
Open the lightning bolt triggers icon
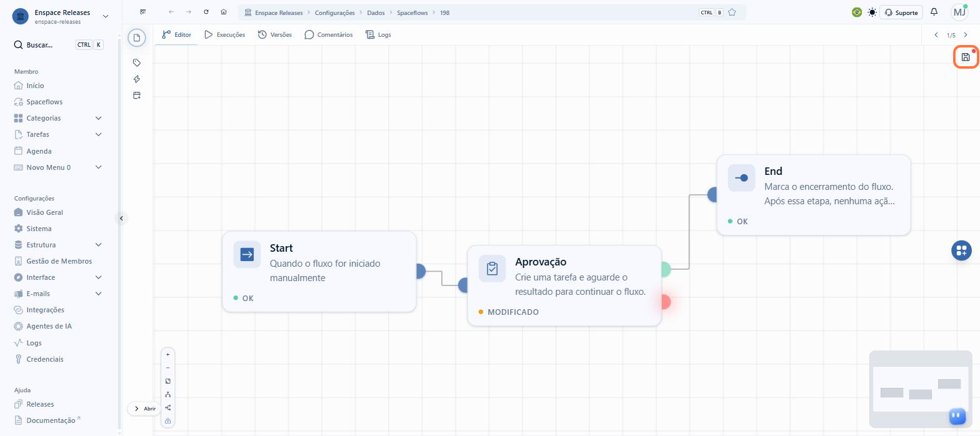tap(137, 79)
